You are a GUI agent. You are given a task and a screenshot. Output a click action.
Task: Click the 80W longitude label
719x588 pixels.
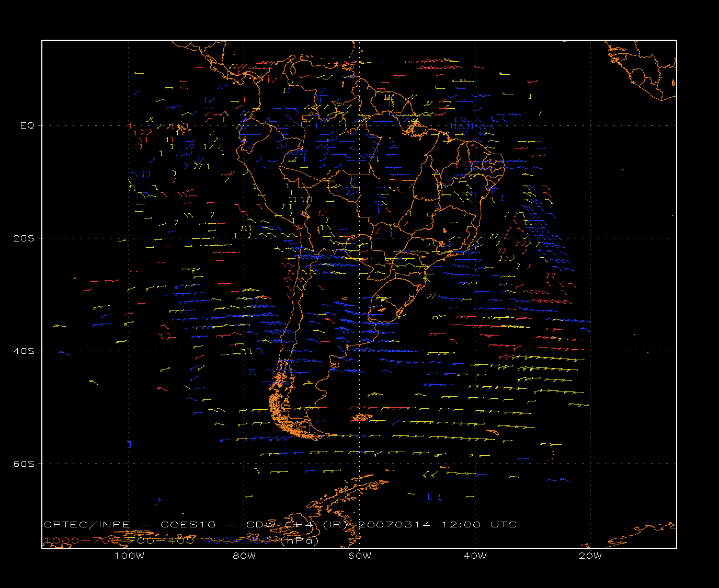click(x=244, y=556)
